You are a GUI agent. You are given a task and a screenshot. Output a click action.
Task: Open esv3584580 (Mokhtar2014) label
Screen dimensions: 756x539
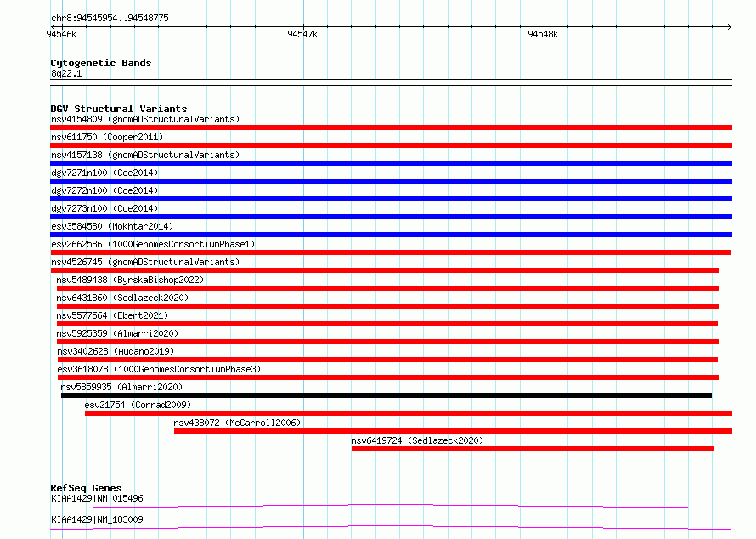pos(112,226)
